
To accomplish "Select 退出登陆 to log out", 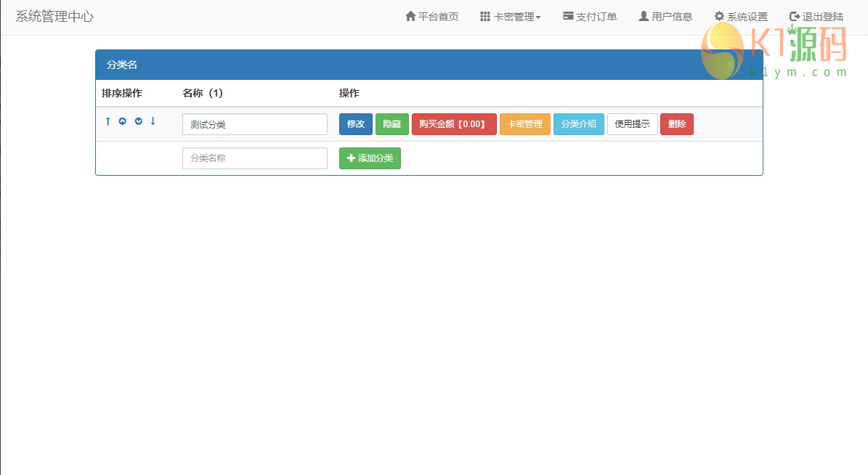I will coord(816,17).
